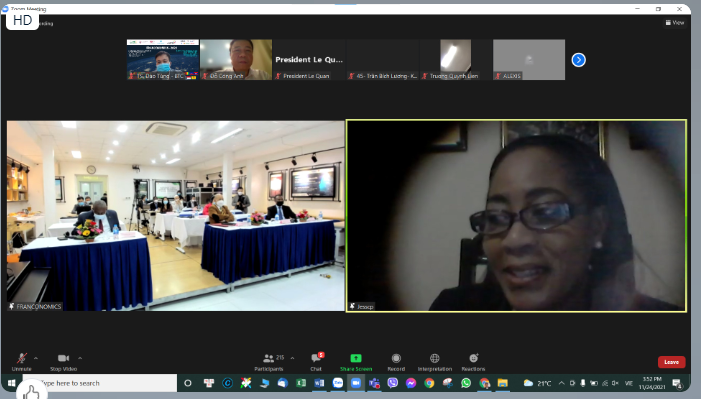
Task: Open the Chat panel
Action: [x=317, y=362]
